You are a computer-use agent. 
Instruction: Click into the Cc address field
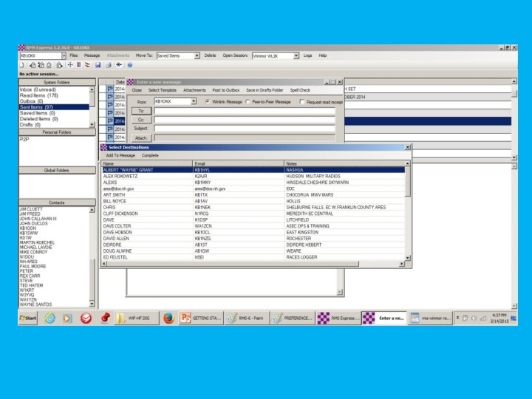pos(245,120)
